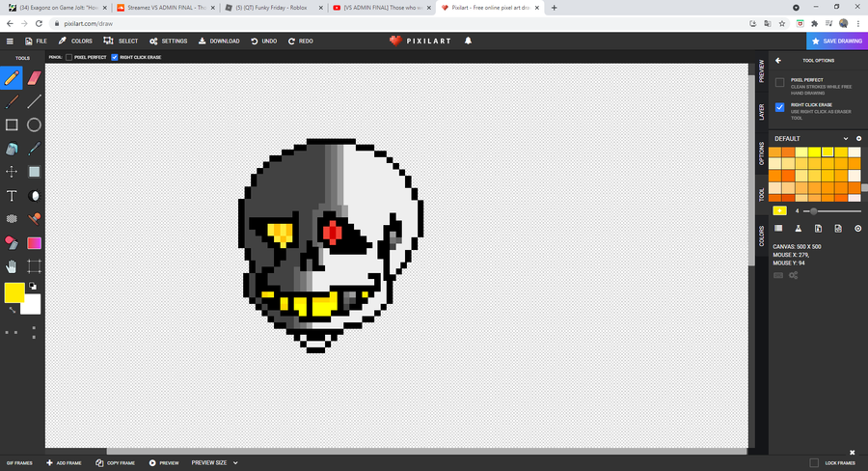Select the Eraser tool
This screenshot has height=471, width=868.
35,78
